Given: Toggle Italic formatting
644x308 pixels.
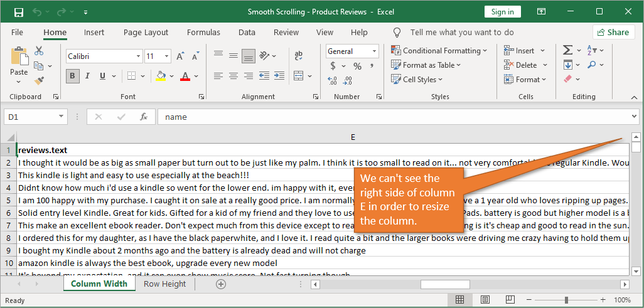Looking at the screenshot, I should pyautogui.click(x=87, y=77).
